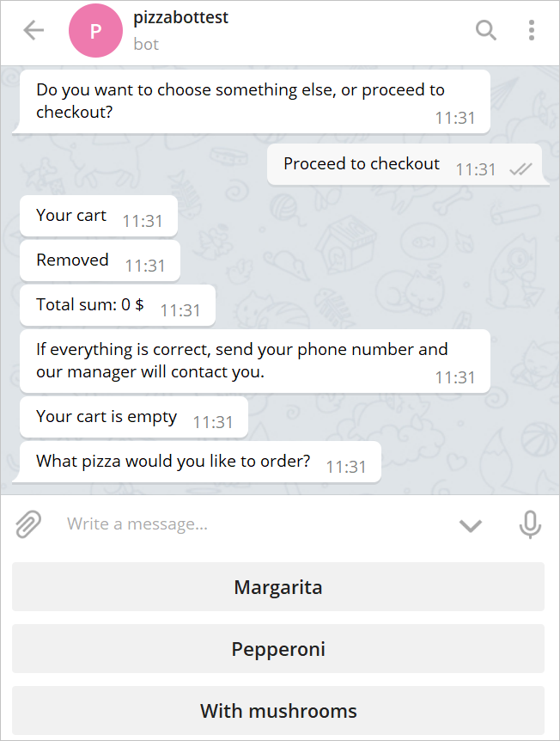Select the pizzabottest title bar
560x741 pixels.
(x=180, y=17)
